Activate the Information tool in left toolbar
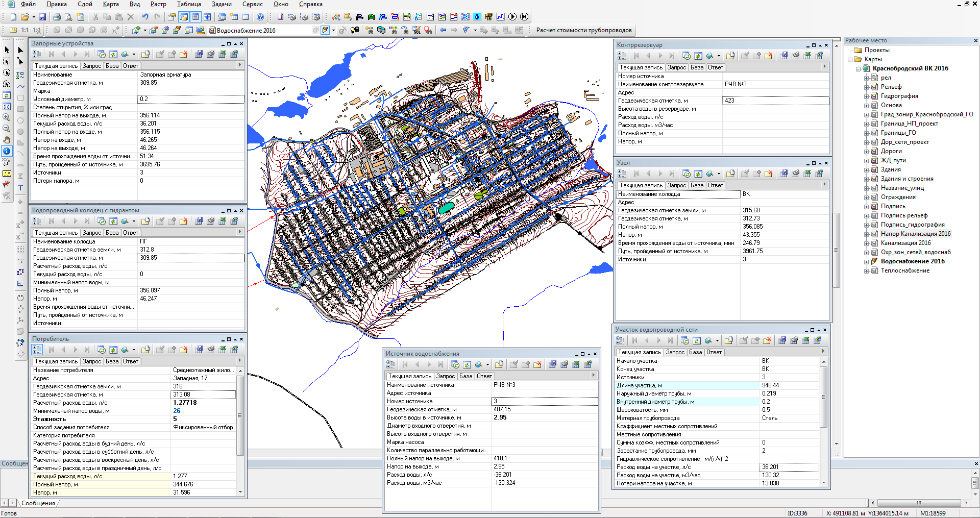Image resolution: width=980 pixels, height=518 pixels. [x=7, y=151]
